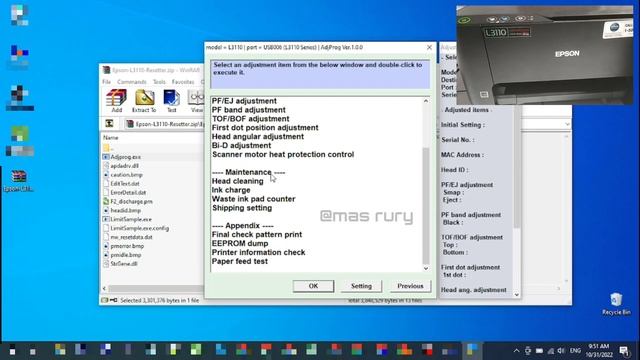Image resolution: width=640 pixels, height=360 pixels.
Task: Select Ink charge item
Action: [231, 190]
